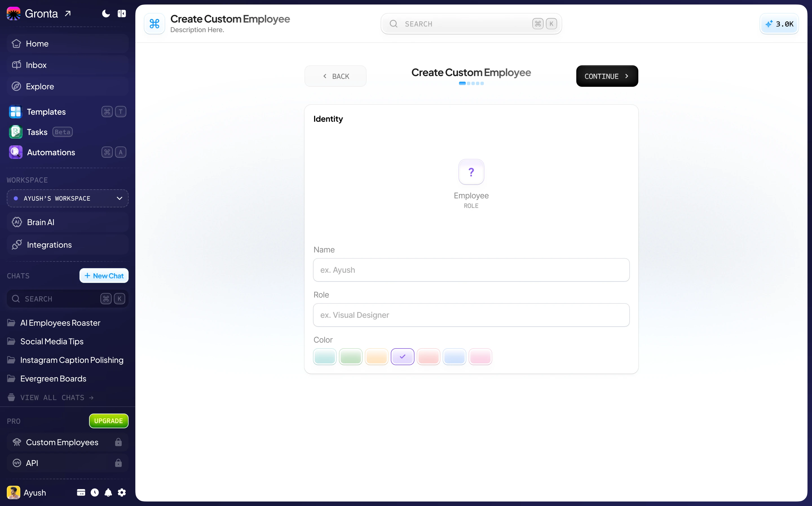Click the sidebar chats search field
812x506 pixels.
coord(68,299)
